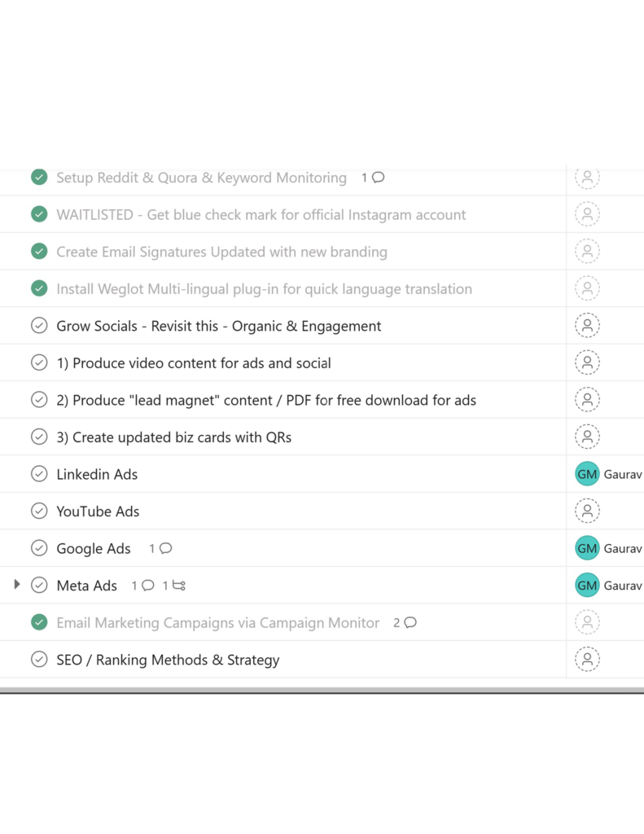The image size is (644, 834).
Task: Click assignee icon for Grow Socials task
Action: (x=587, y=326)
